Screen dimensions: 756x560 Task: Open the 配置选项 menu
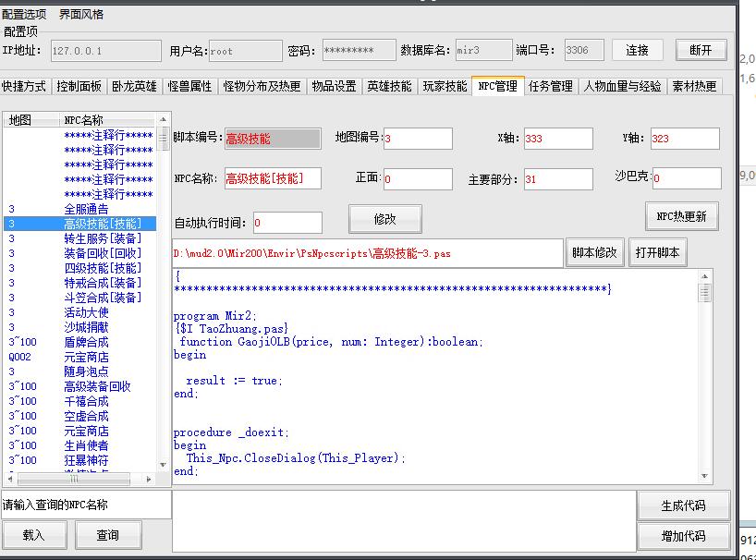[x=26, y=15]
